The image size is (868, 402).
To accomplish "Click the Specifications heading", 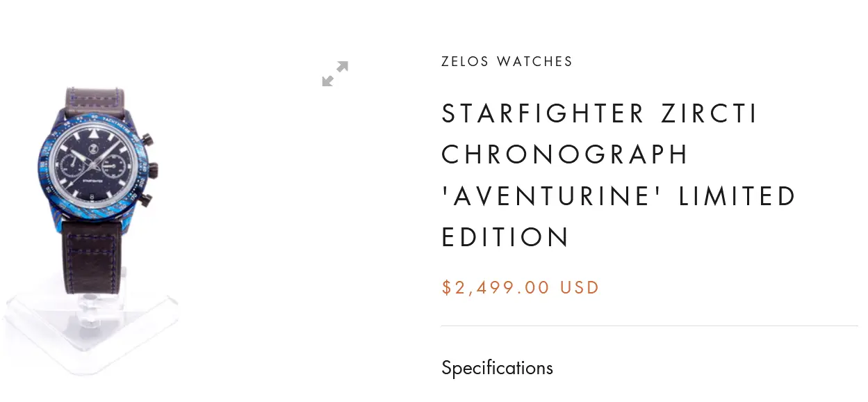I will 497,368.
